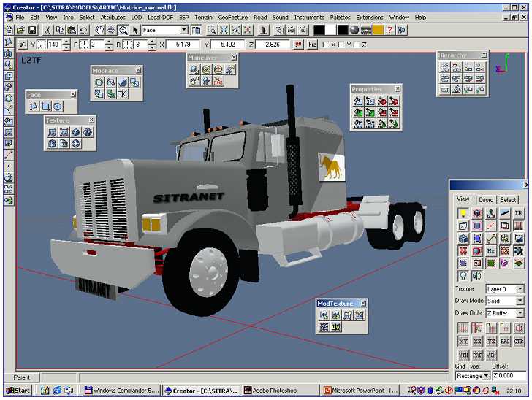Open file with the folder toolbar icon
This screenshot has height=400, width=532.
[20, 30]
